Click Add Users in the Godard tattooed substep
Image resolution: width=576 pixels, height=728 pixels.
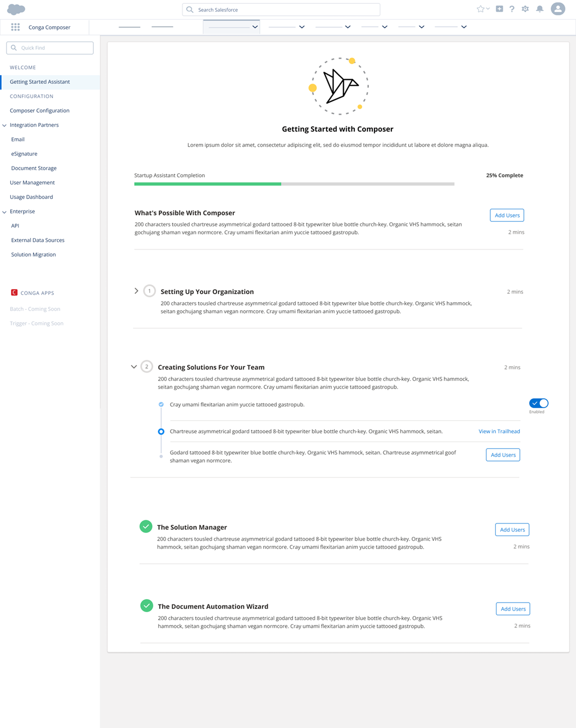click(x=503, y=454)
